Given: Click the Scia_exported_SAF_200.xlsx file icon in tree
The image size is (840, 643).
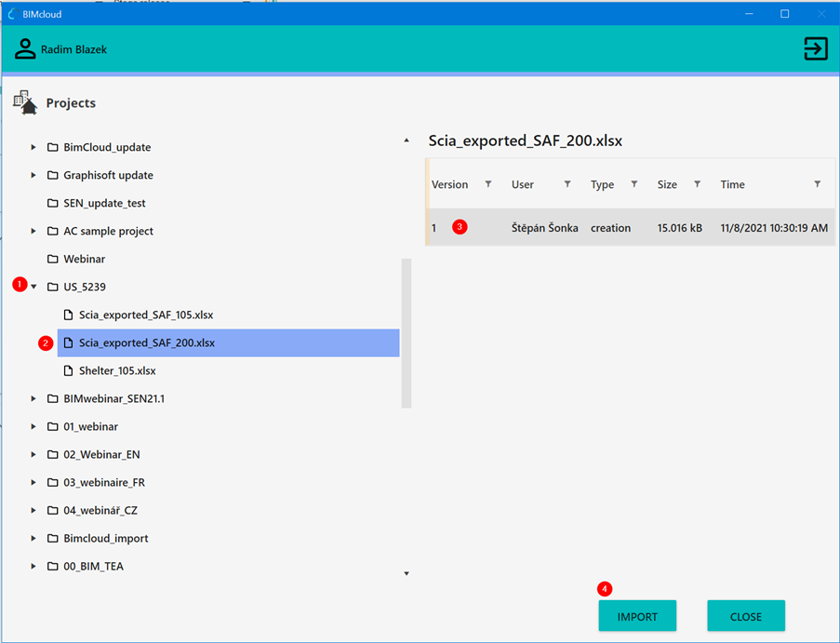Looking at the screenshot, I should [68, 342].
